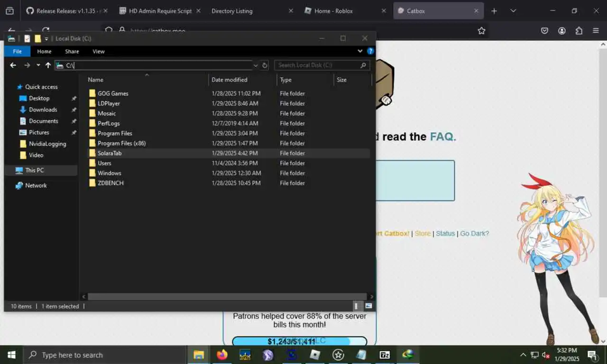Open the network icon in system tray
Image resolution: width=607 pixels, height=364 pixels.
click(534, 355)
